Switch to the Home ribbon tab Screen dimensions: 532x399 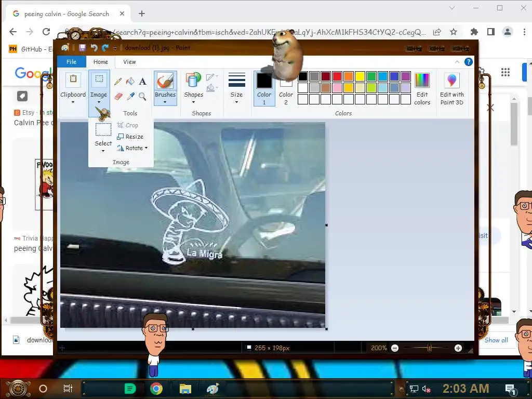[101, 62]
